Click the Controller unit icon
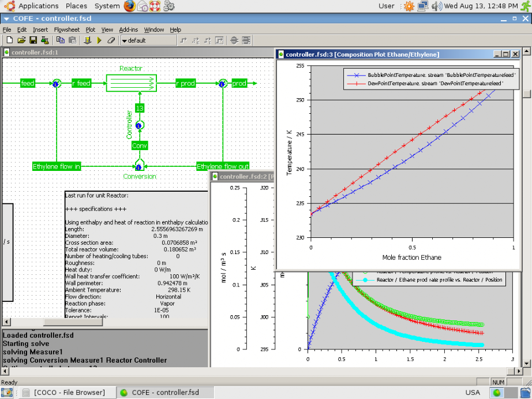The image size is (532, 399). [140, 126]
